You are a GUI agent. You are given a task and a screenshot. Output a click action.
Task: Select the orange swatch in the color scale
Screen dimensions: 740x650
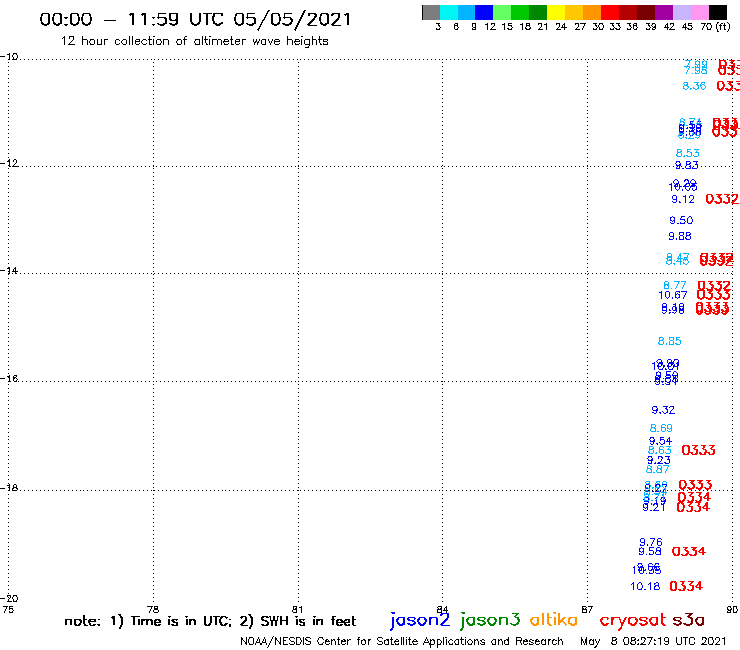[x=592, y=12]
